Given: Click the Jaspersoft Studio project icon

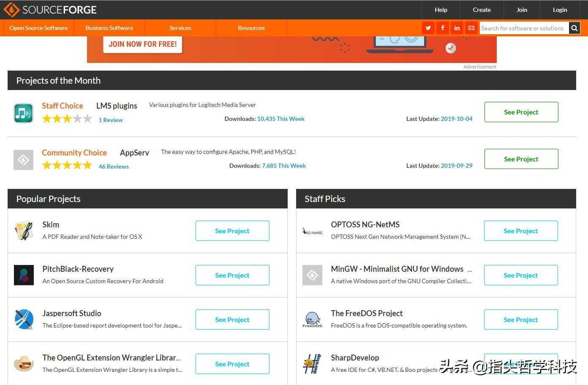Looking at the screenshot, I should tap(24, 319).
